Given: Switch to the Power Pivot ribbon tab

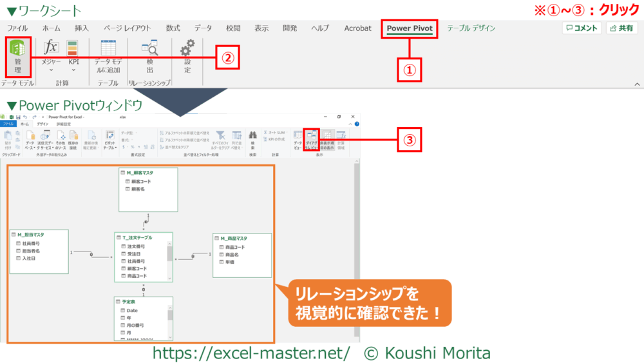Looking at the screenshot, I should pyautogui.click(x=410, y=28).
